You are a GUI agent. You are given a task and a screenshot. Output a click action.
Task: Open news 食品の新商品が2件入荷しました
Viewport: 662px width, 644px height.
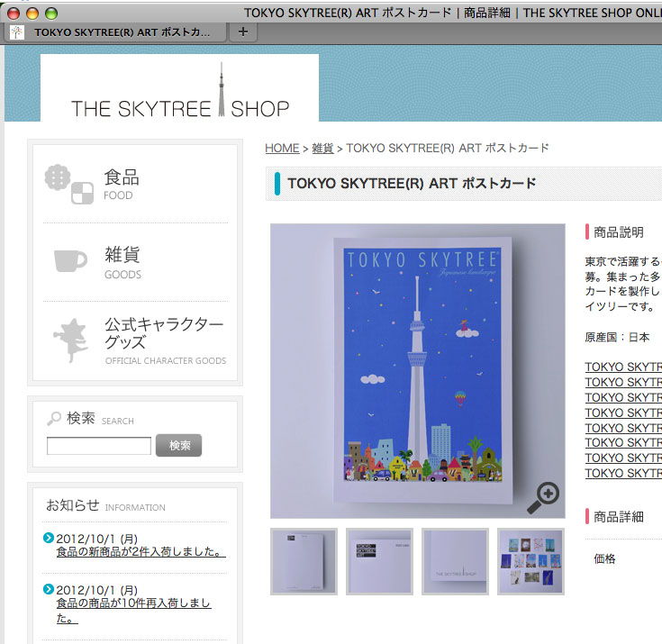point(141,551)
